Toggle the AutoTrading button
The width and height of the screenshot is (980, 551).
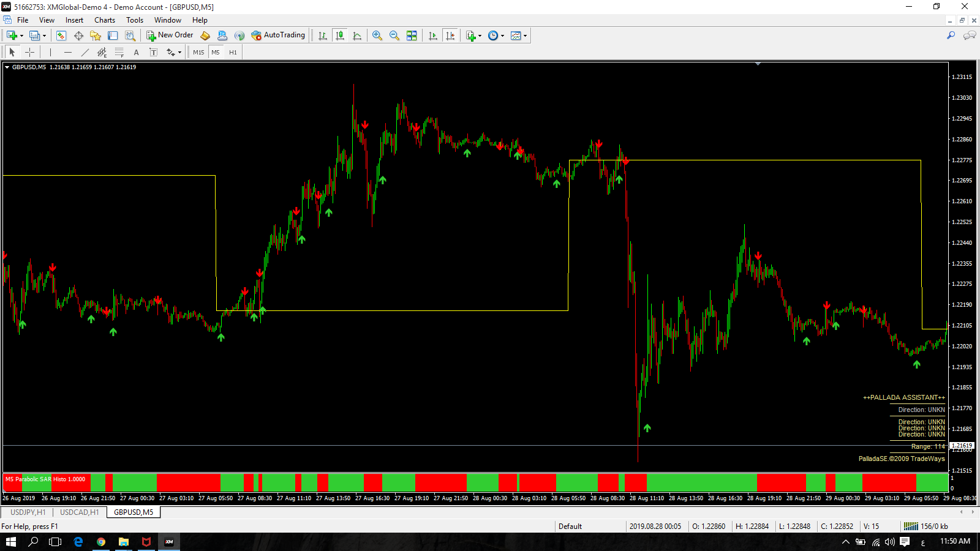tap(278, 36)
